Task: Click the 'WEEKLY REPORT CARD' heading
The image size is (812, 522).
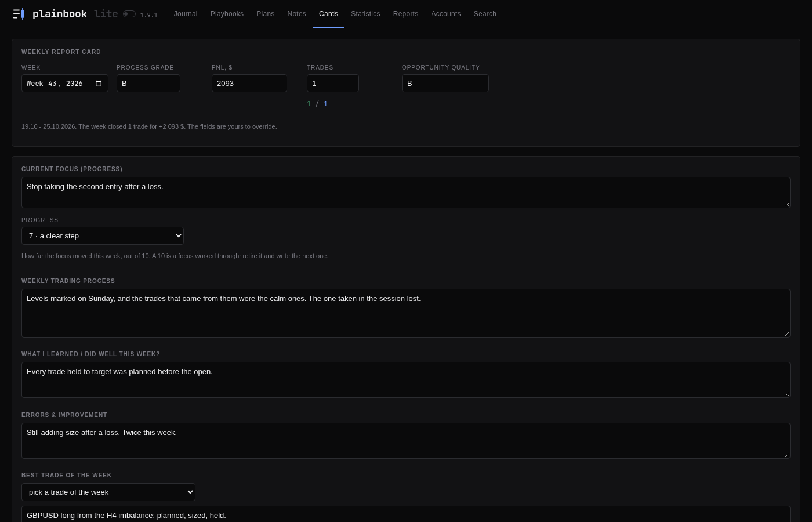Action: [61, 52]
